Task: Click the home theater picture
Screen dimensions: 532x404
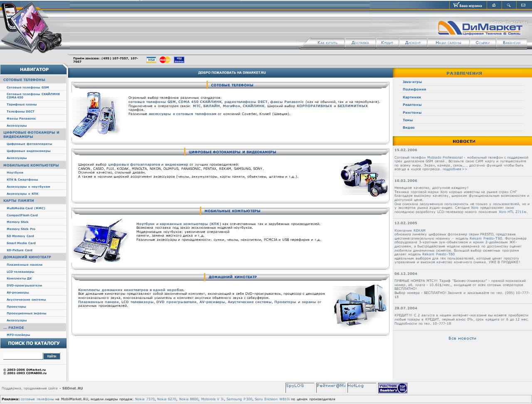Action: (x=360, y=306)
